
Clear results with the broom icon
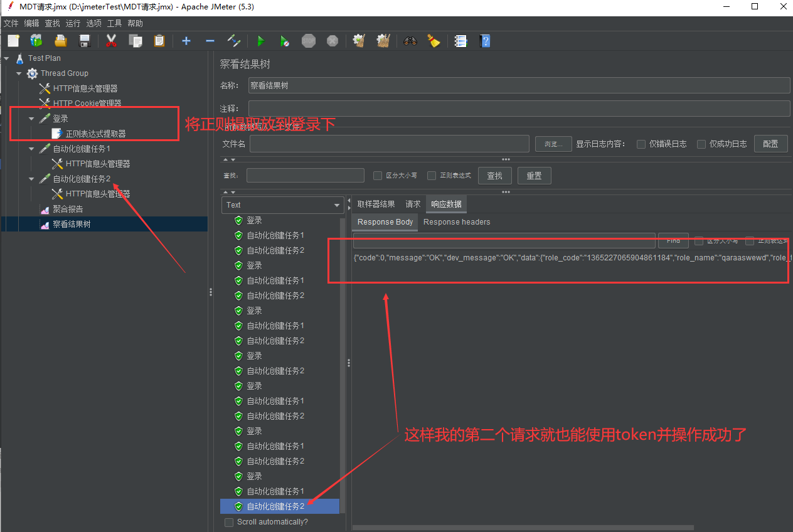coord(359,41)
